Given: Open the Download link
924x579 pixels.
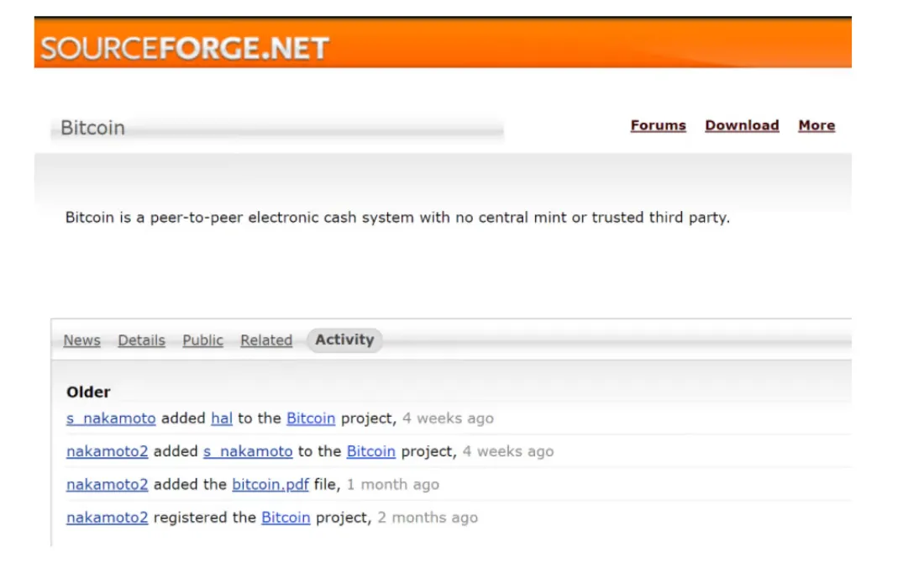Looking at the screenshot, I should (x=742, y=124).
